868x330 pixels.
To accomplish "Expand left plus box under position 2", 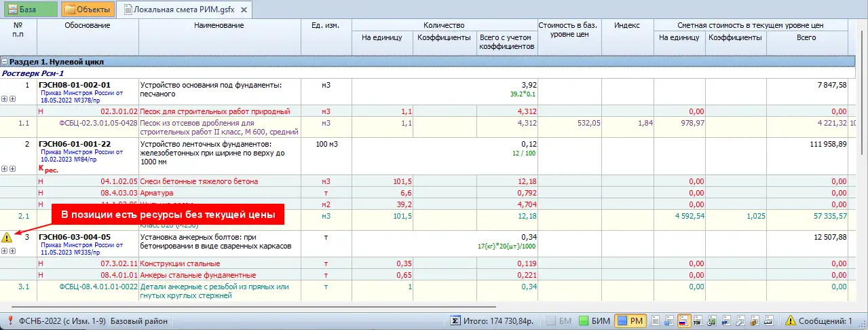I will (x=5, y=168).
